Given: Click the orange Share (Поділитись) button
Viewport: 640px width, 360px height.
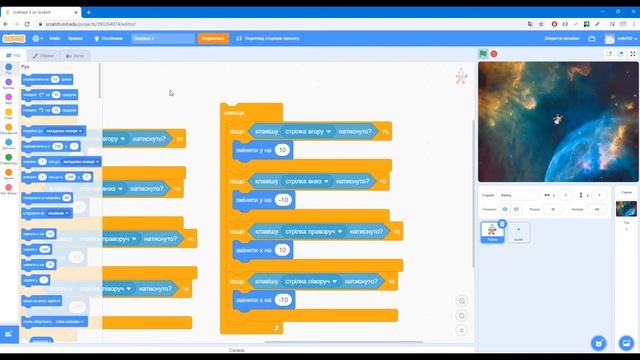Looking at the screenshot, I should 213,38.
